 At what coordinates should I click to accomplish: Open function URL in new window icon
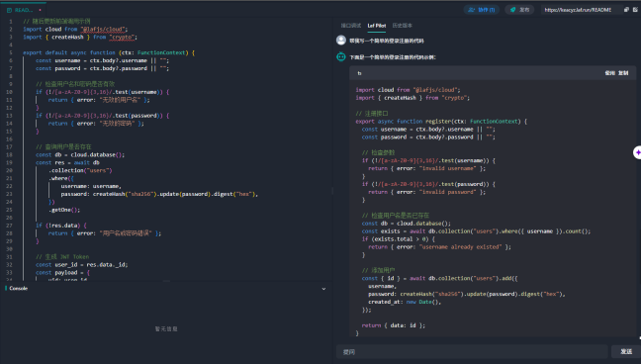tap(635, 10)
